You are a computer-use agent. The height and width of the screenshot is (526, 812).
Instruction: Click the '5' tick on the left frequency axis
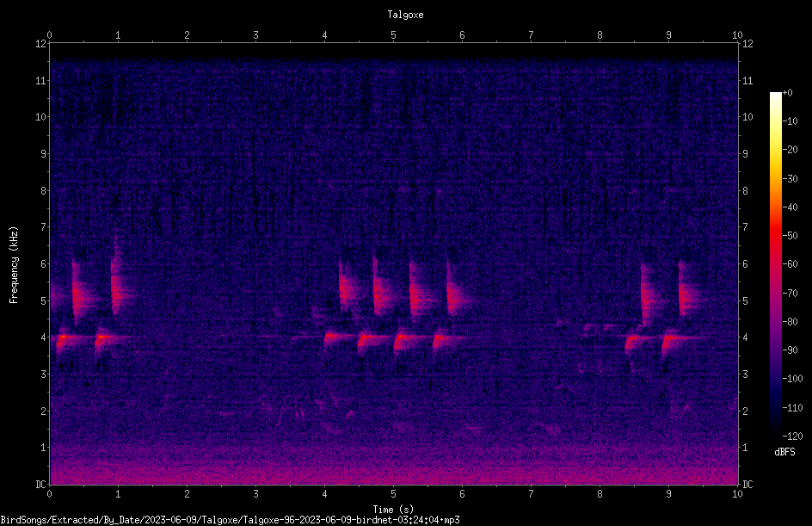pos(43,300)
